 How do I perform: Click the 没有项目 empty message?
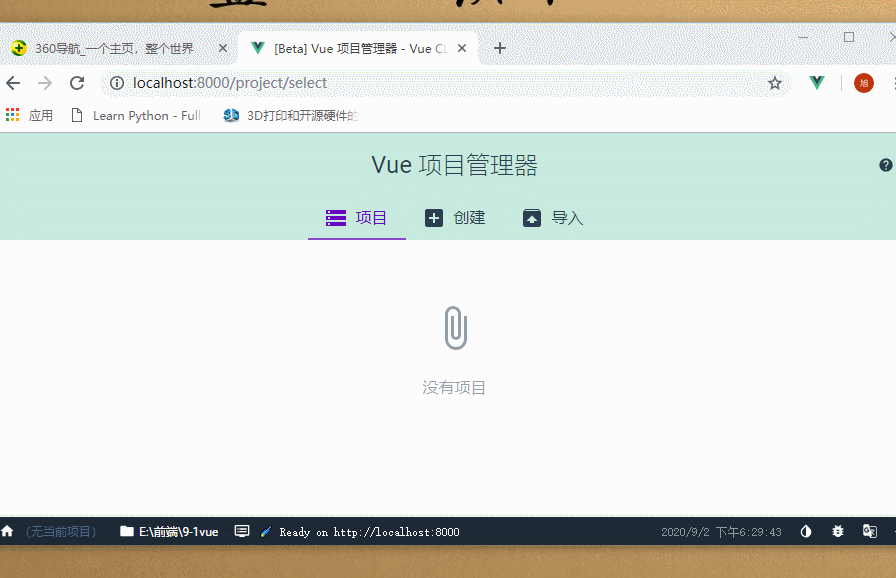454,388
